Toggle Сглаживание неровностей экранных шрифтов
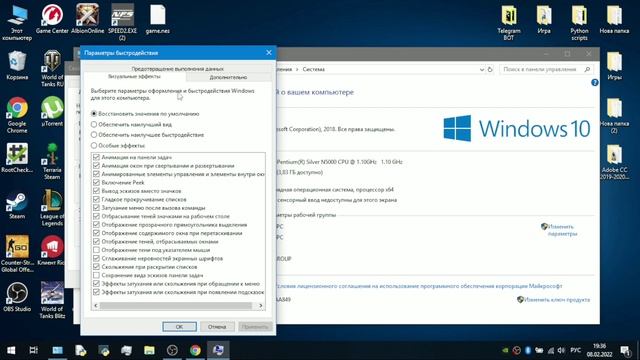 pos(96,258)
